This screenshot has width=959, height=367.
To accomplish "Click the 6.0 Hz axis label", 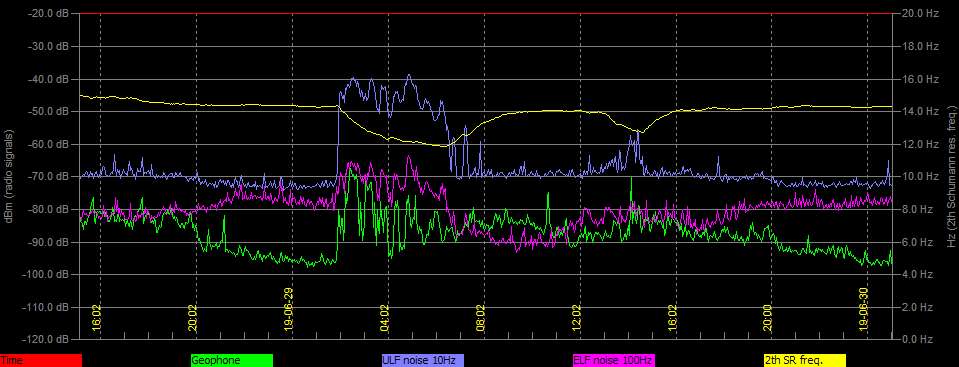I will [x=918, y=242].
